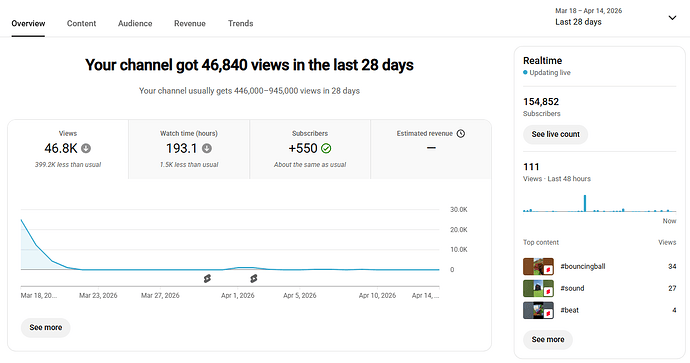Click the Mar 27, 2026 axis label
Viewport: 690px width, 363px height.
[160, 296]
